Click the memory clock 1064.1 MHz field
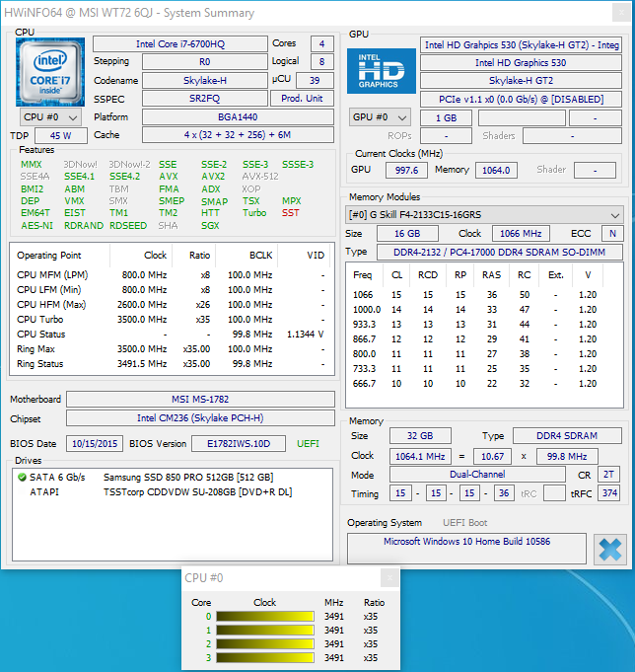This screenshot has width=635, height=672. click(x=420, y=457)
